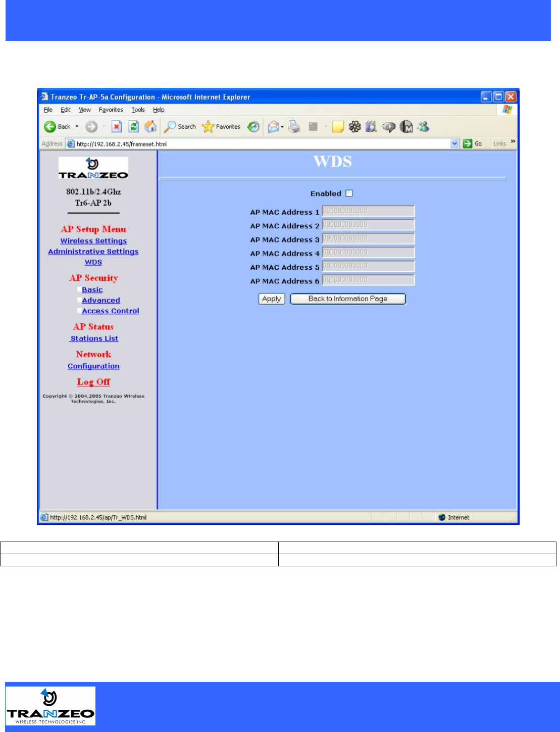Viewport: 560px width, 732px height.
Task: Open the network Configuration link
Action: [93, 366]
